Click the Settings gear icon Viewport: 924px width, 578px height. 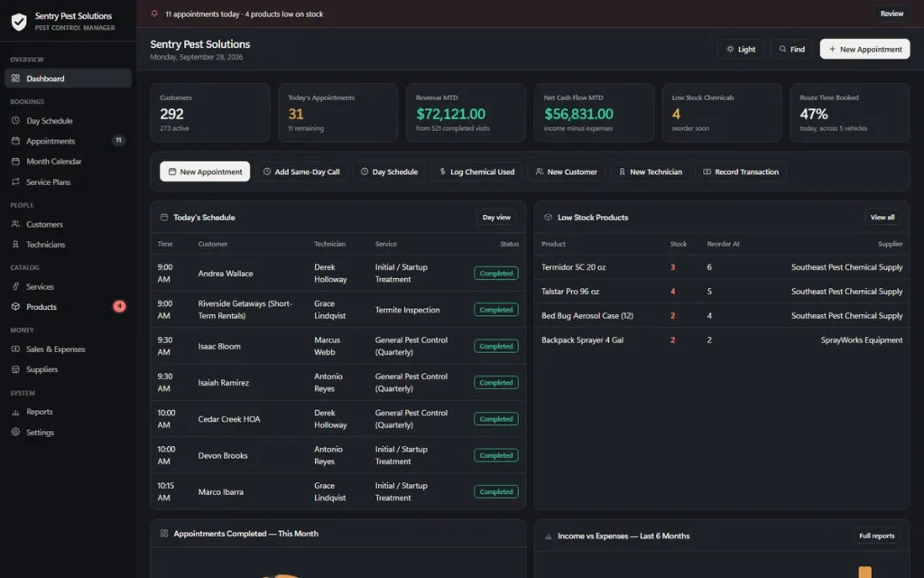pos(15,432)
